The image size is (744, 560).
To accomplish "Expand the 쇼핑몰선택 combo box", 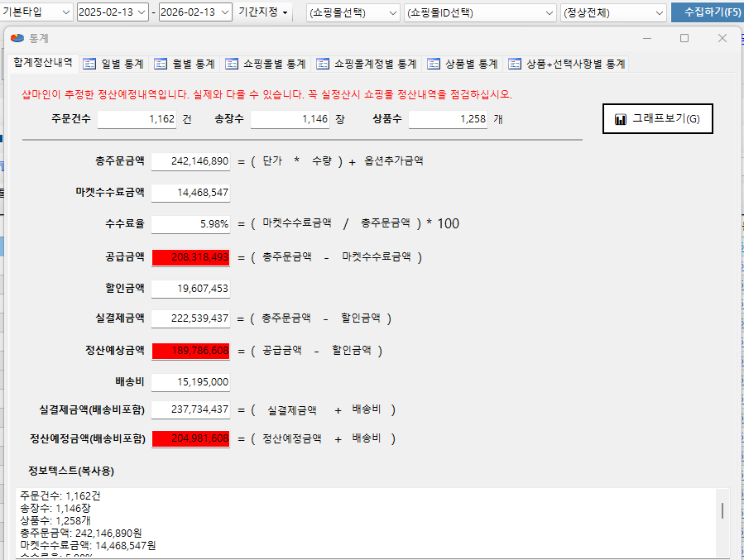I will [392, 12].
